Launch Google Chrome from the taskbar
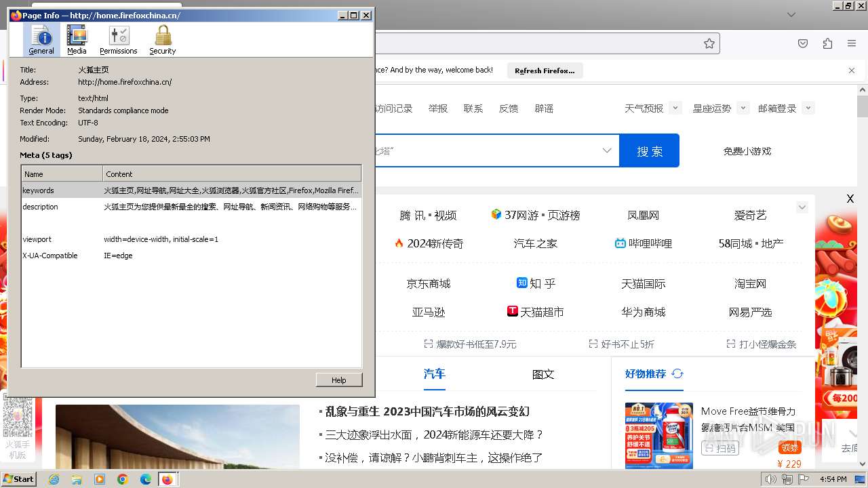Image resolution: width=868 pixels, height=488 pixels. click(x=123, y=479)
